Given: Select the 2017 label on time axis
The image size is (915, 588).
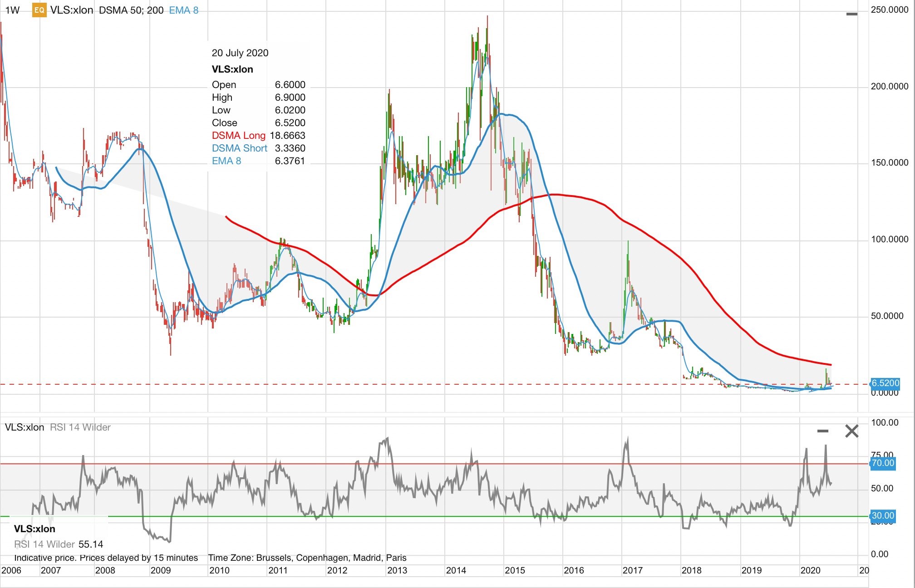Looking at the screenshot, I should click(x=633, y=570).
